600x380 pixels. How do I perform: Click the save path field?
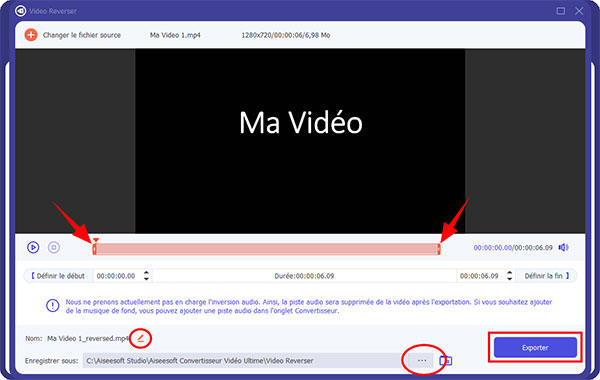(x=246, y=360)
